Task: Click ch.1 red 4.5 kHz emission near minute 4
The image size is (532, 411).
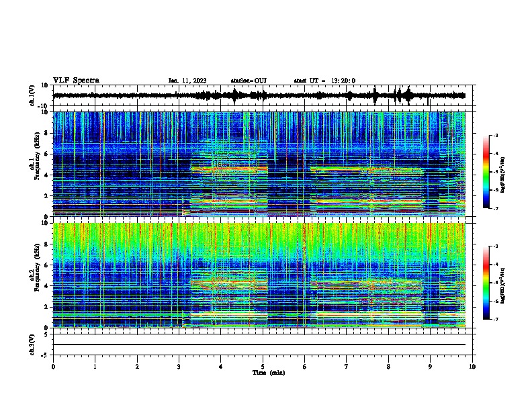Action: 229,169
